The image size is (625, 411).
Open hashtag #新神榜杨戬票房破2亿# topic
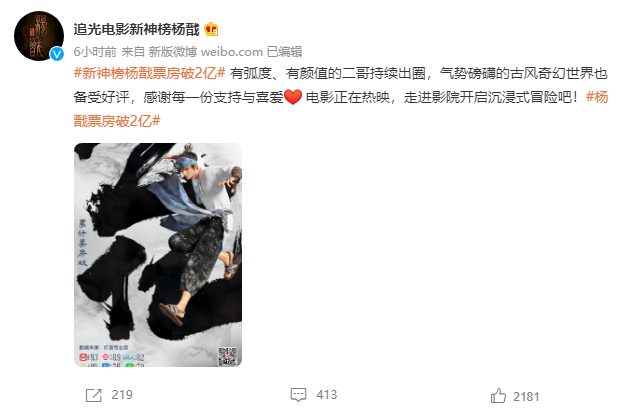150,73
